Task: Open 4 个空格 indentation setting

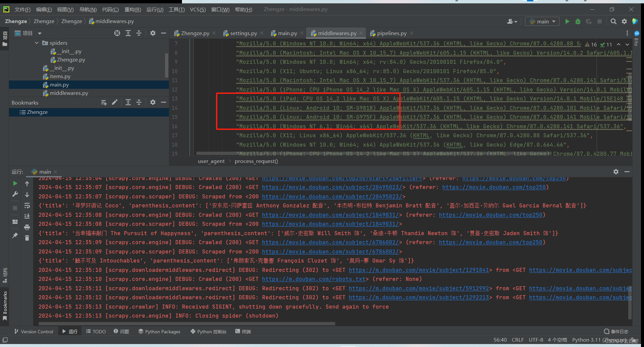Action: (557, 340)
